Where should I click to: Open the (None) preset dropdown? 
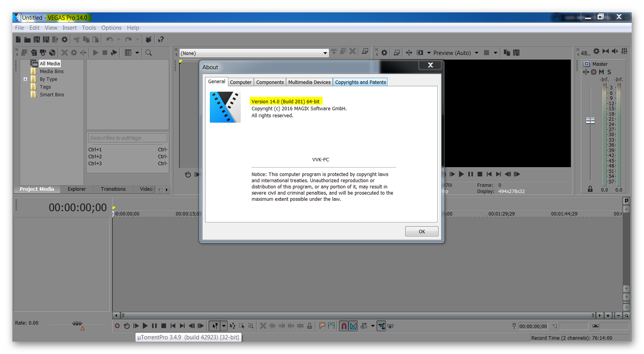[x=325, y=53]
